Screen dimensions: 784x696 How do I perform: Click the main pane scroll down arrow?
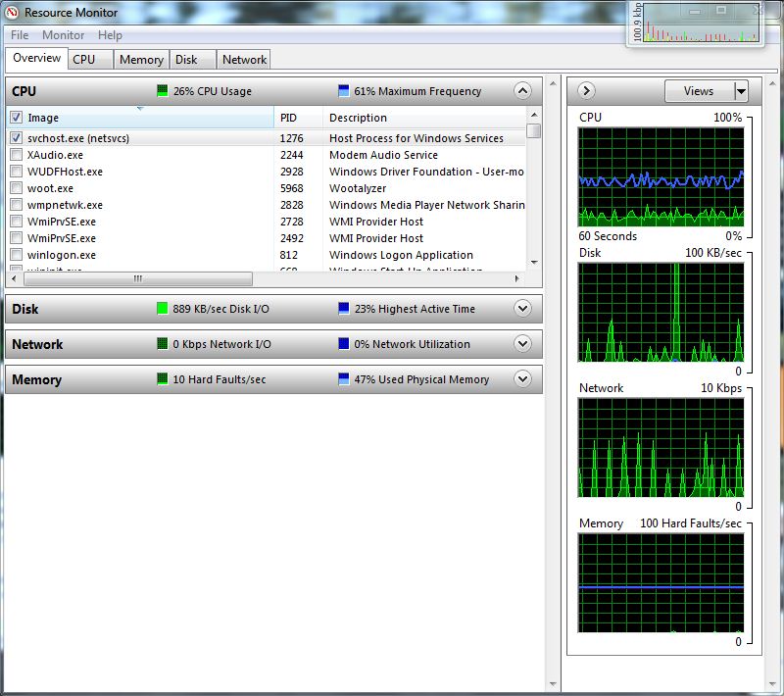[553, 683]
